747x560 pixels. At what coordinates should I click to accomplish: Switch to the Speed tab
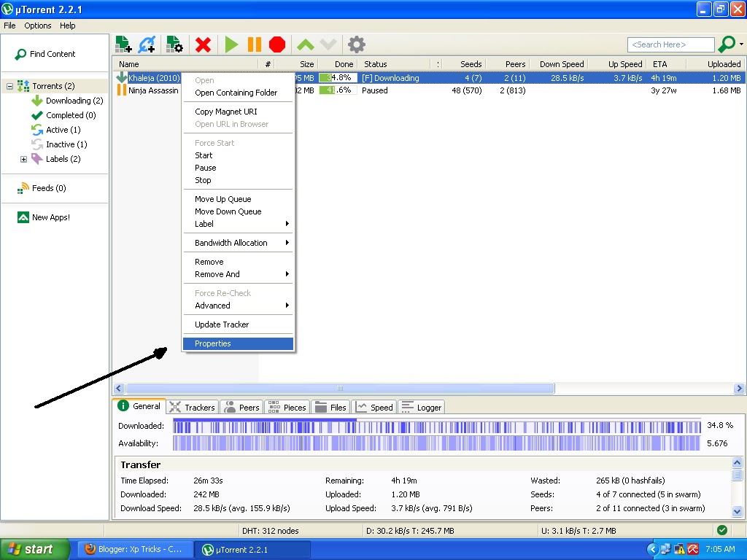coord(375,408)
